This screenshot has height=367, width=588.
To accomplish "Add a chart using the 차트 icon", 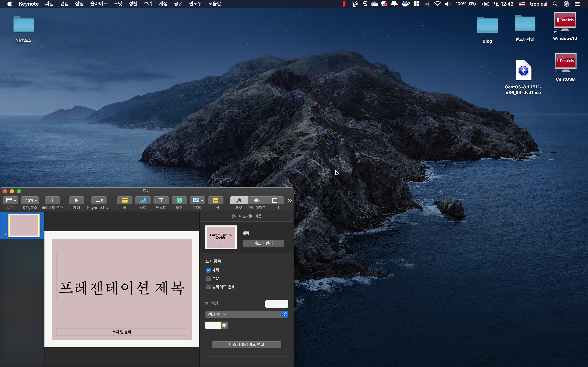I will (x=143, y=200).
